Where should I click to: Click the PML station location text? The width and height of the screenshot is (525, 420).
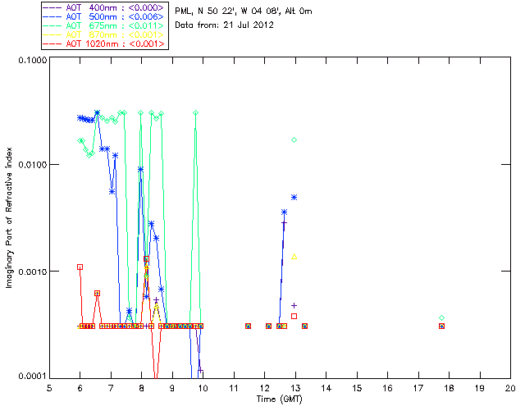244,11
